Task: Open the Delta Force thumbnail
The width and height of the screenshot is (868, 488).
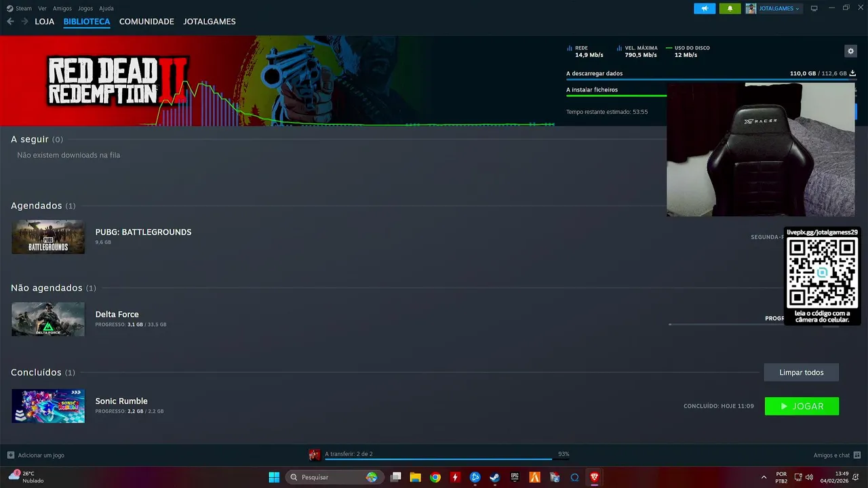Action: tap(48, 319)
